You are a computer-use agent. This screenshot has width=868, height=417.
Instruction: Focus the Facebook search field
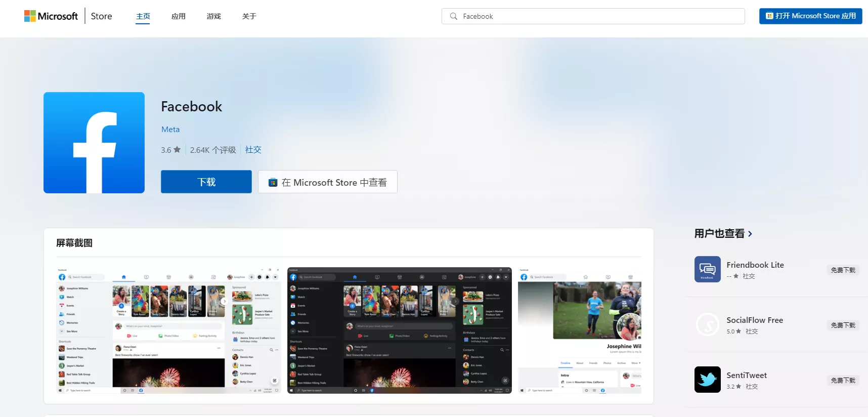tap(593, 16)
